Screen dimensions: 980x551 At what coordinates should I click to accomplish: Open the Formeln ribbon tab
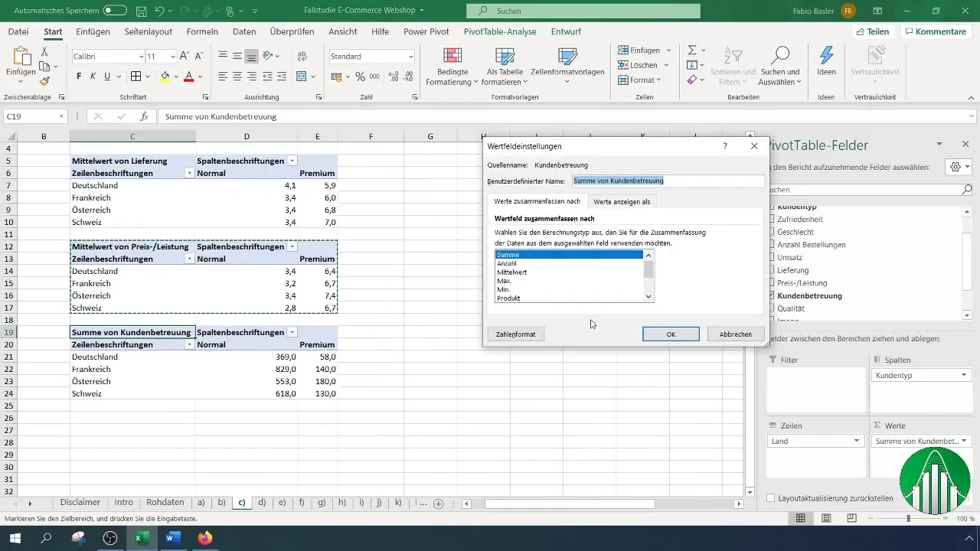point(202,31)
